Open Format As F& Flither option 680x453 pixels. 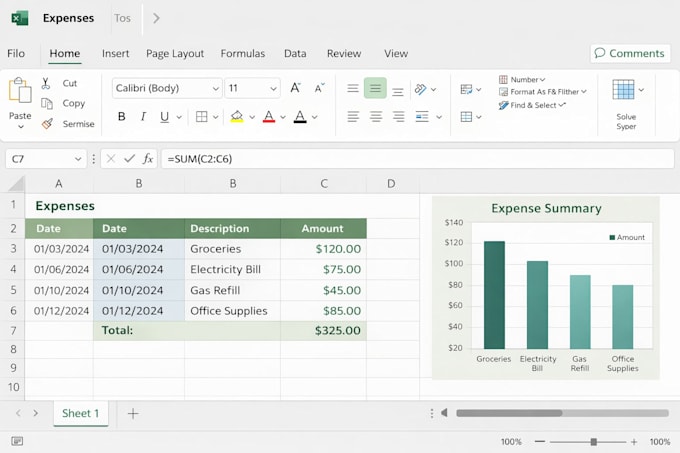(543, 92)
